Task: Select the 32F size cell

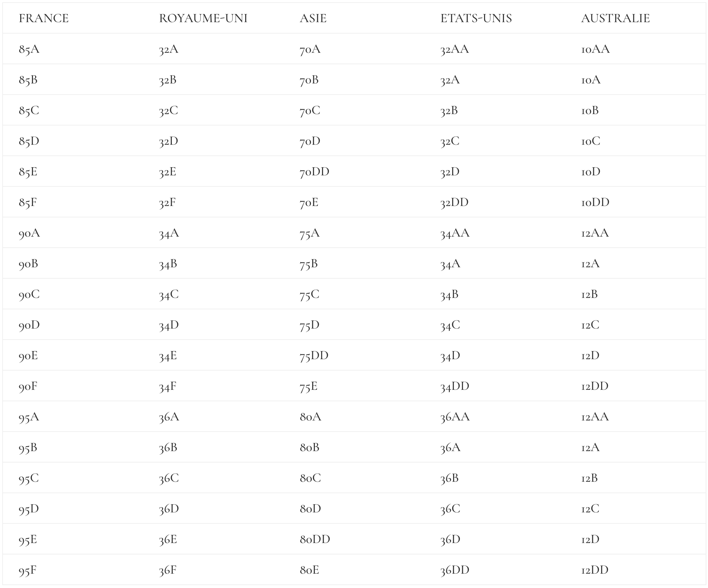Action: pos(167,202)
